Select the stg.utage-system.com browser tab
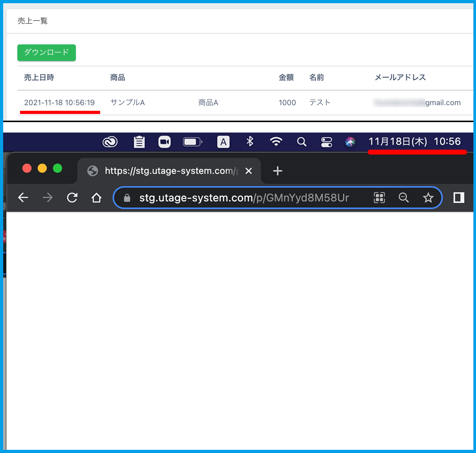476x453 pixels. tap(168, 171)
